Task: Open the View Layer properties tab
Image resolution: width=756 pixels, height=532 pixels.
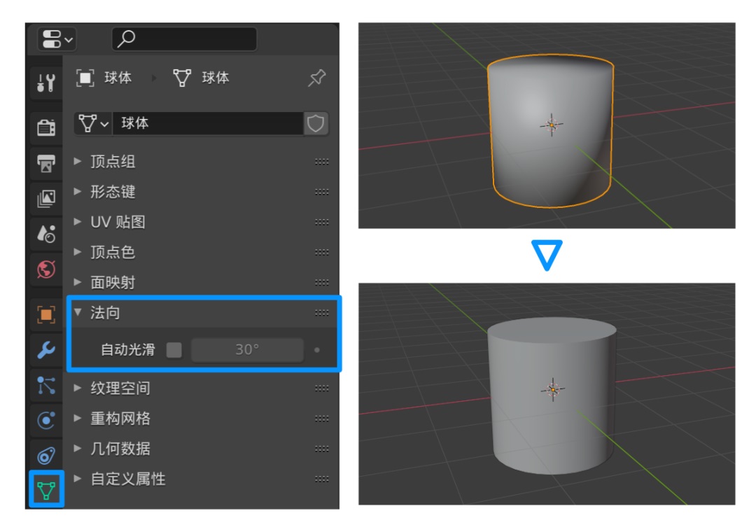Action: (x=46, y=198)
